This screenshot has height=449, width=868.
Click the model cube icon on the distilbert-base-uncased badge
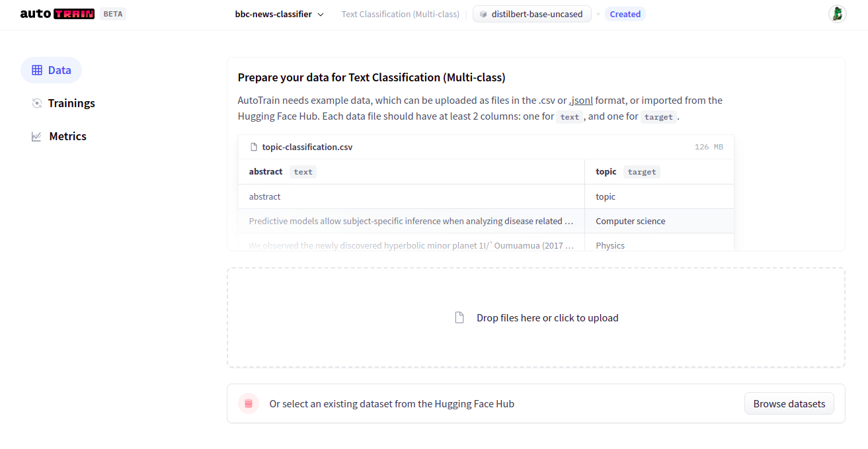482,14
